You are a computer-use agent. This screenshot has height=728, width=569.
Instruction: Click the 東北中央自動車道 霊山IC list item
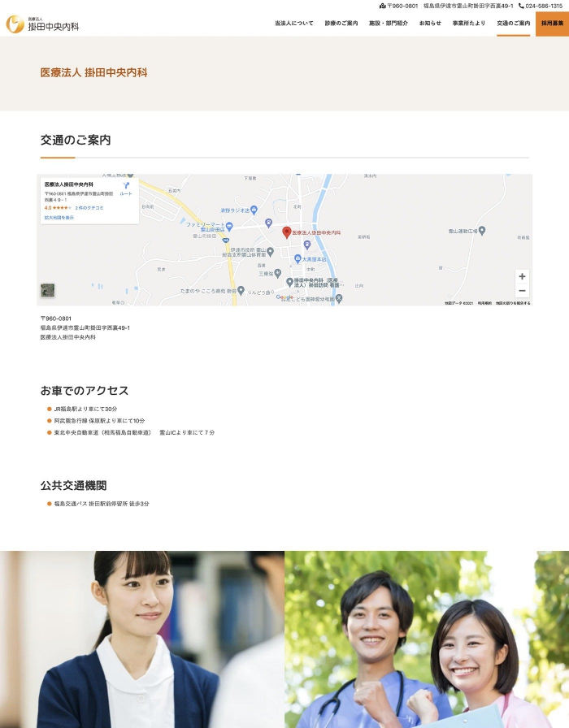[x=134, y=432]
